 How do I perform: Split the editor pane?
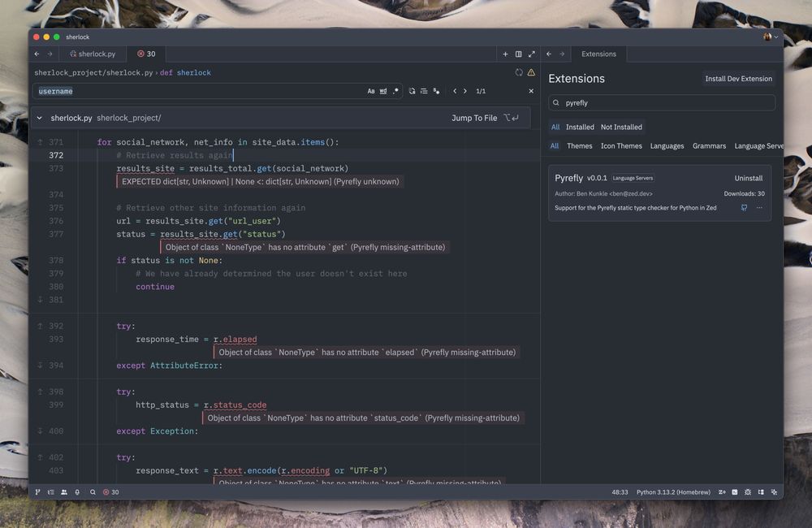[518, 54]
